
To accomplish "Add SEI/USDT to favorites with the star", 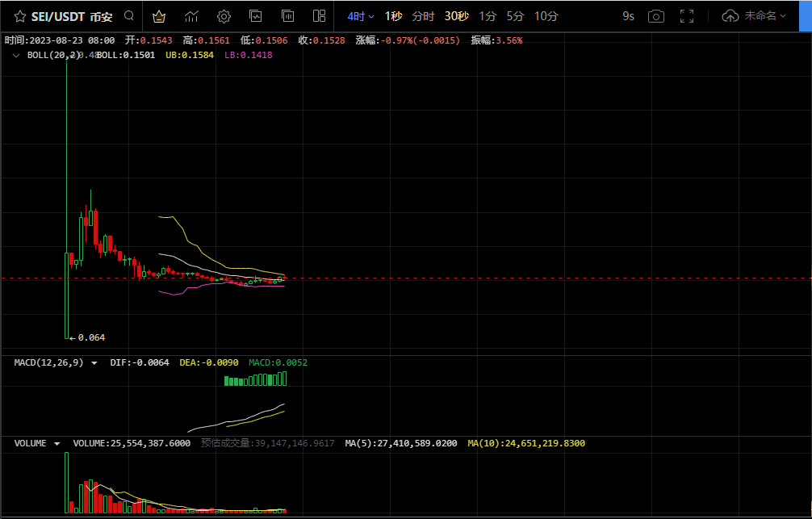I will click(x=19, y=17).
